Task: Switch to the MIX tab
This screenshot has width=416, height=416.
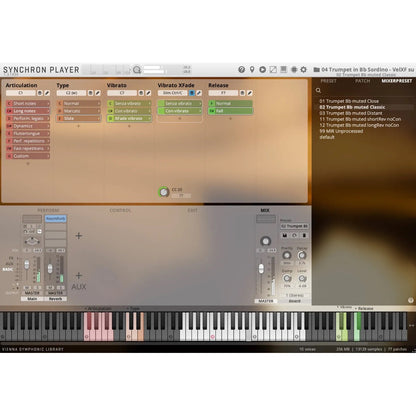Action: click(265, 210)
